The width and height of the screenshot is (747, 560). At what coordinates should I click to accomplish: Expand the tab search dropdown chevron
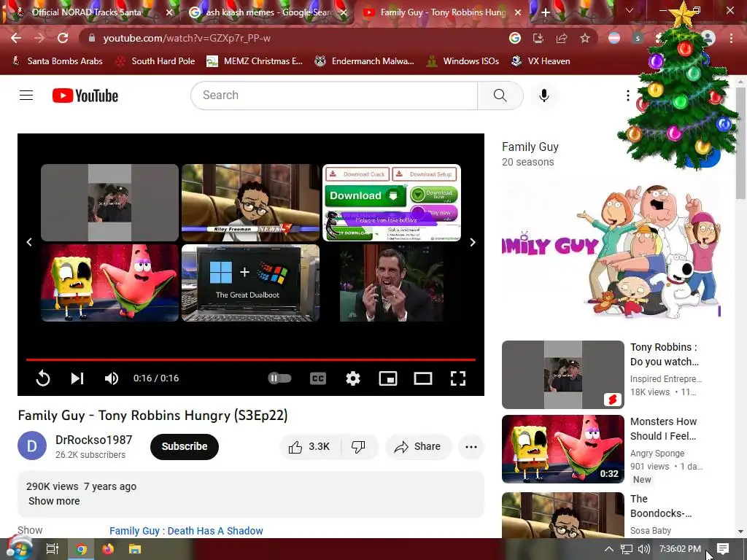(629, 10)
